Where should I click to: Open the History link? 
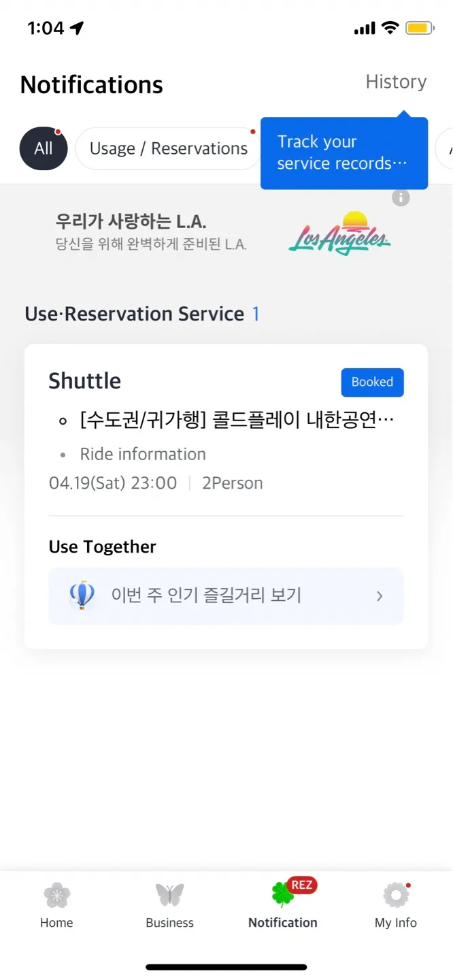coord(396,82)
